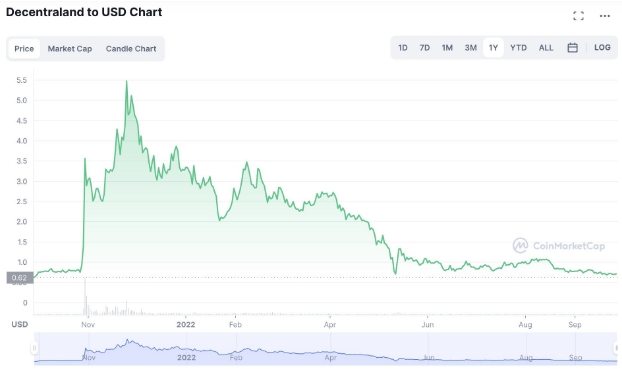
Task: Open the Candle Chart tab
Action: click(131, 49)
